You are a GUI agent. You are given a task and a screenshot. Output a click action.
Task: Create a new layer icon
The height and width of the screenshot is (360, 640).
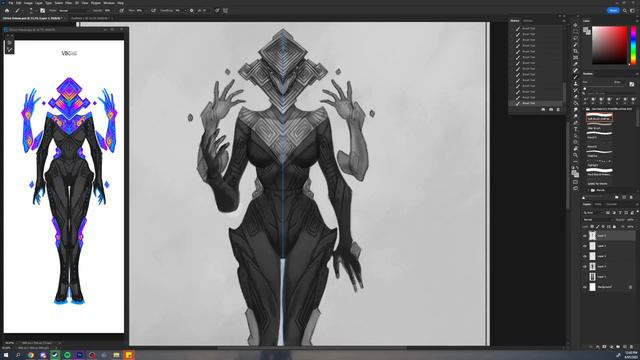[624, 347]
